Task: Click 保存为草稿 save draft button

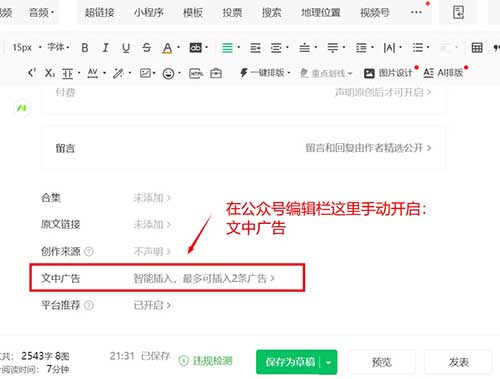Action: pos(290,362)
